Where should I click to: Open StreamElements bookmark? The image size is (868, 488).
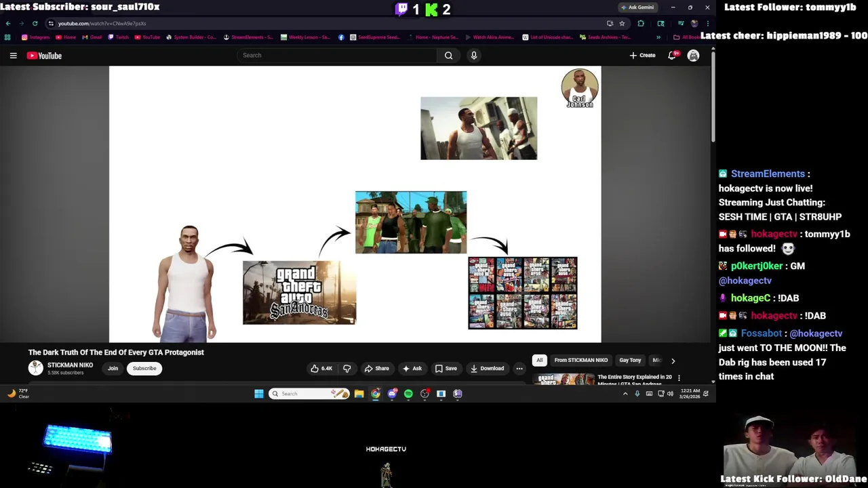(248, 37)
